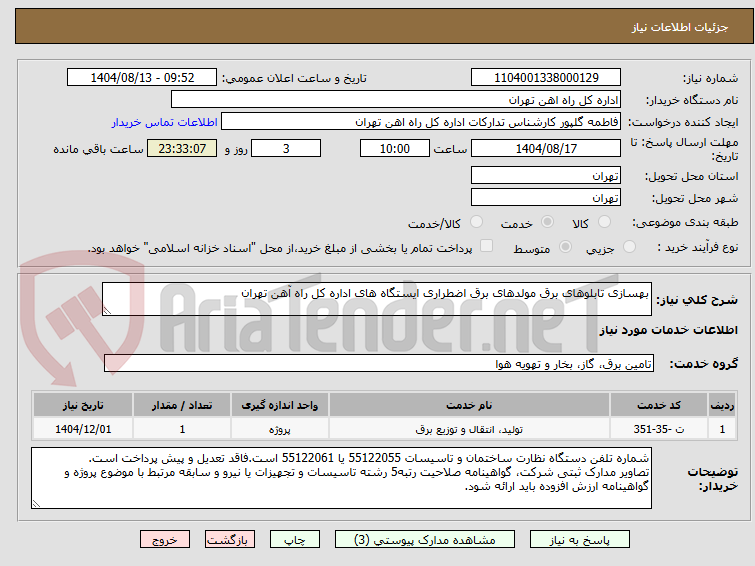Click the buyer notes text area

(341, 478)
